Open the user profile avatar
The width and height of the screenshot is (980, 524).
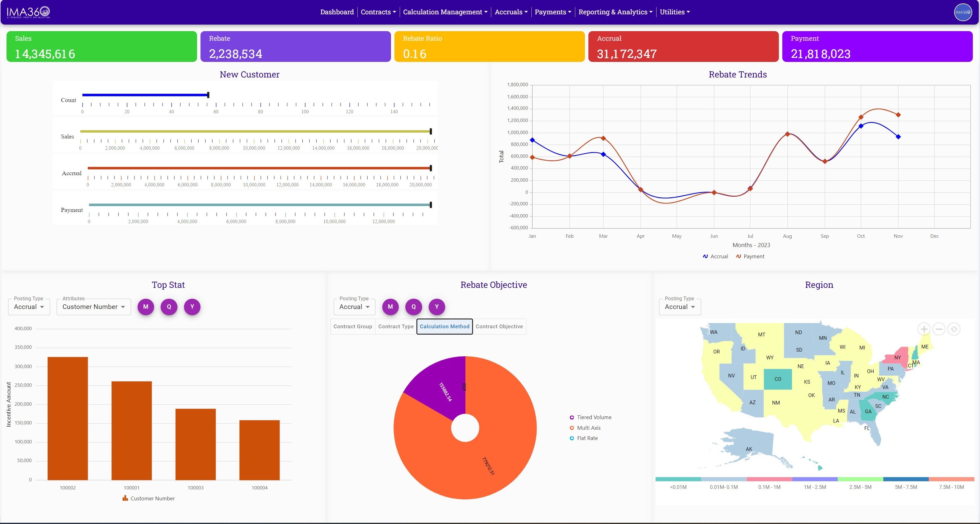(x=963, y=12)
